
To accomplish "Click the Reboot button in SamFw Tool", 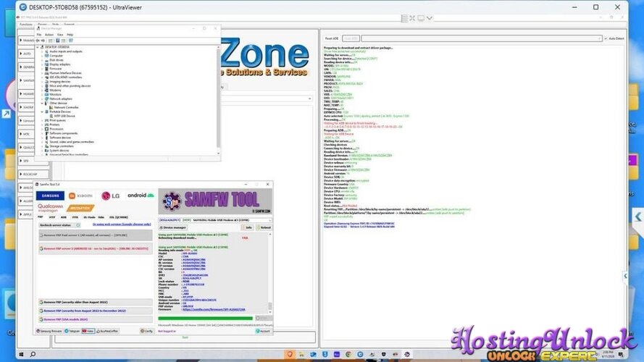I will pyautogui.click(x=264, y=227).
